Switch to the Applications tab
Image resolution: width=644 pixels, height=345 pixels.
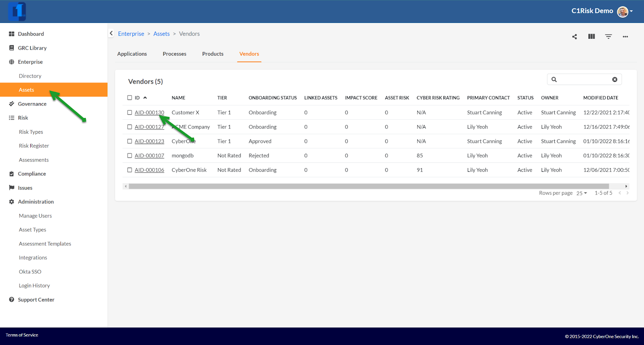(x=132, y=54)
